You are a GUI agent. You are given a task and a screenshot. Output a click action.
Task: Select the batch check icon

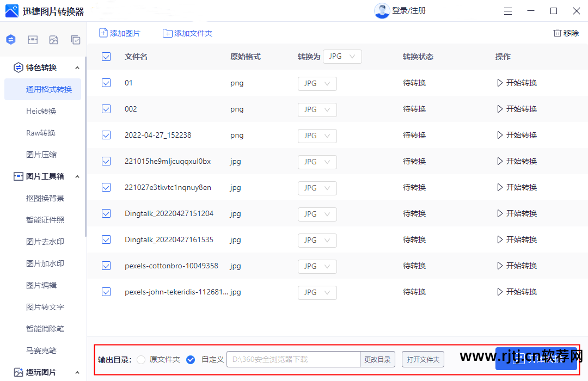(75, 39)
